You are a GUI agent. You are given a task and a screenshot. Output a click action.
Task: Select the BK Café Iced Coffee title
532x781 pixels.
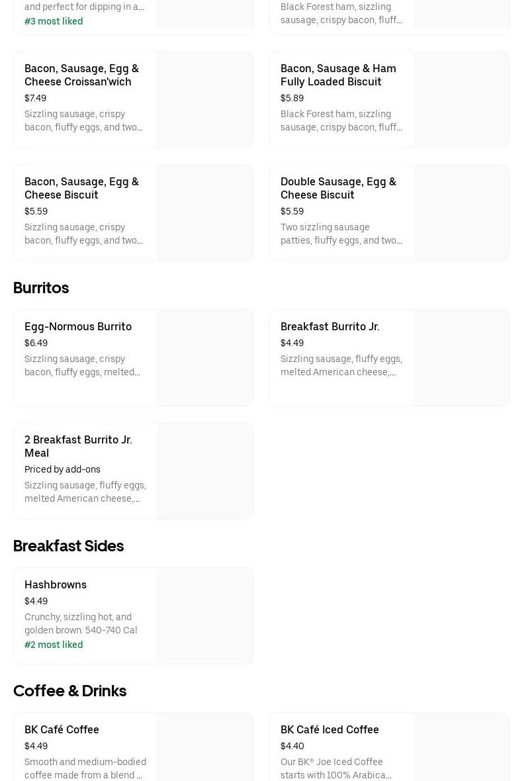[x=330, y=729]
